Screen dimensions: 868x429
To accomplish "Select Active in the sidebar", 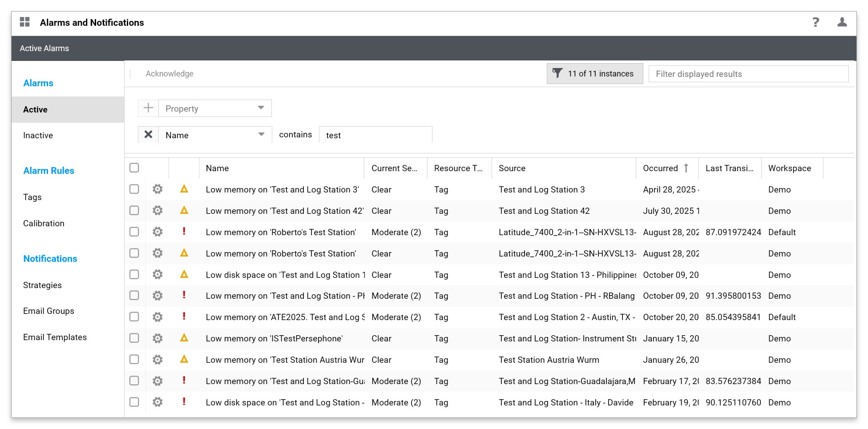I will (68, 109).
